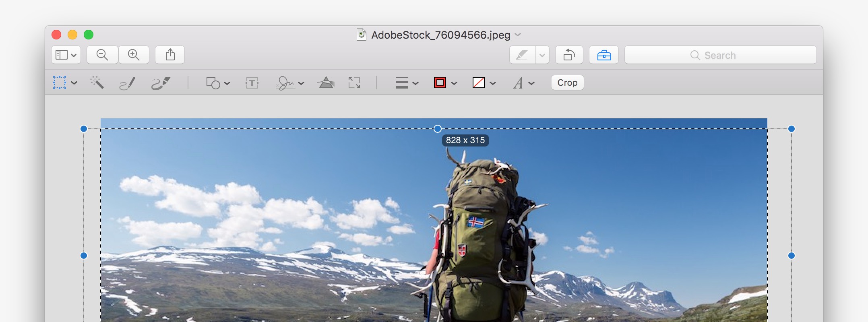Select the Draw tool
The width and height of the screenshot is (868, 322).
point(161,83)
